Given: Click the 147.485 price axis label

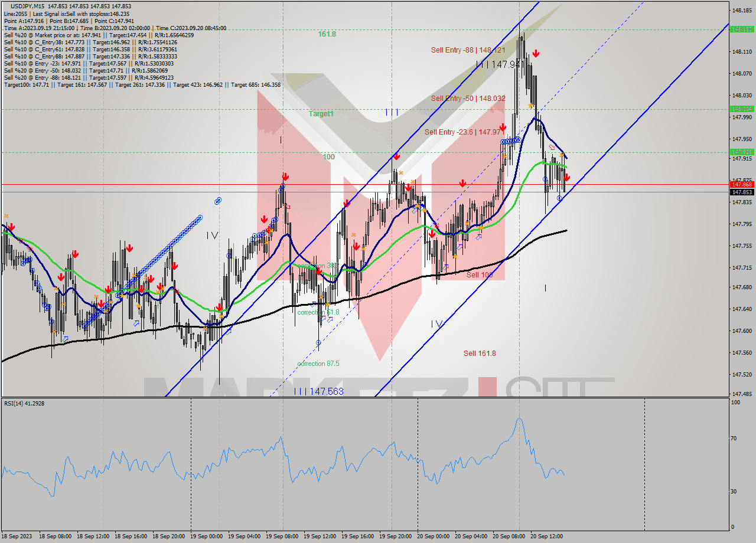Looking at the screenshot, I should click(742, 394).
